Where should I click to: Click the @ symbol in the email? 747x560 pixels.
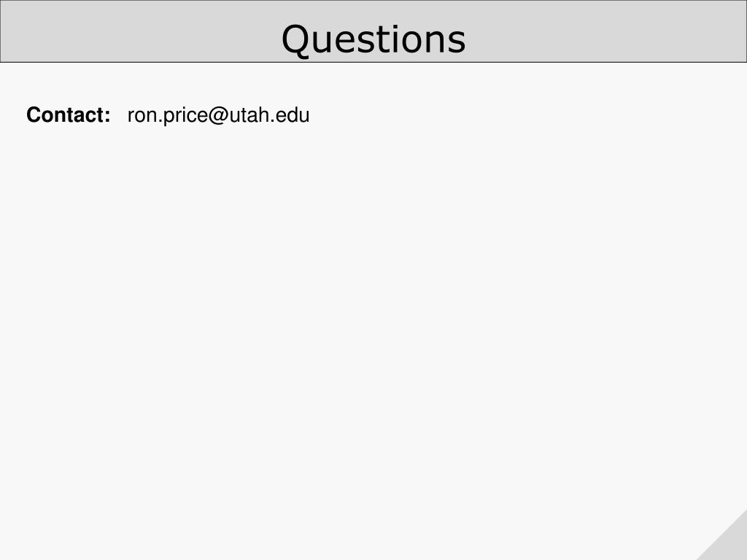tap(218, 116)
